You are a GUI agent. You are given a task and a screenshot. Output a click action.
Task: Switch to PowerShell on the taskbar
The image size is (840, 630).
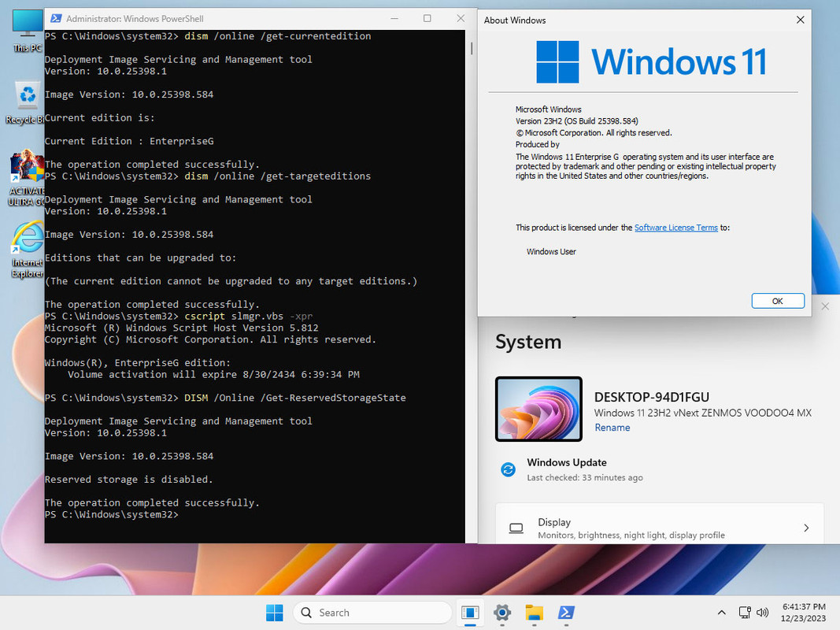pos(566,613)
